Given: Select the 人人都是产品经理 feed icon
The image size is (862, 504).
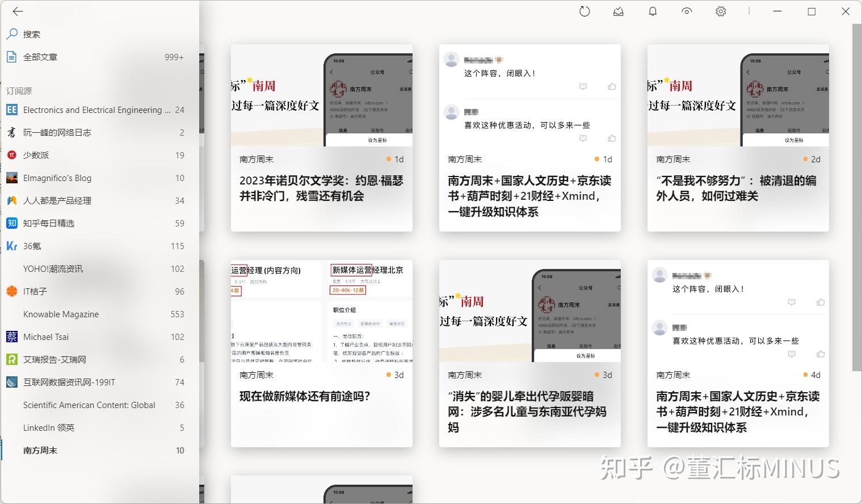Looking at the screenshot, I should (x=12, y=200).
